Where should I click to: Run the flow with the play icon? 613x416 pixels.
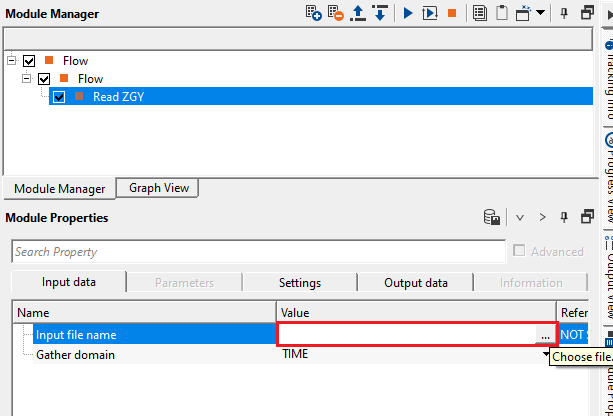(x=408, y=13)
